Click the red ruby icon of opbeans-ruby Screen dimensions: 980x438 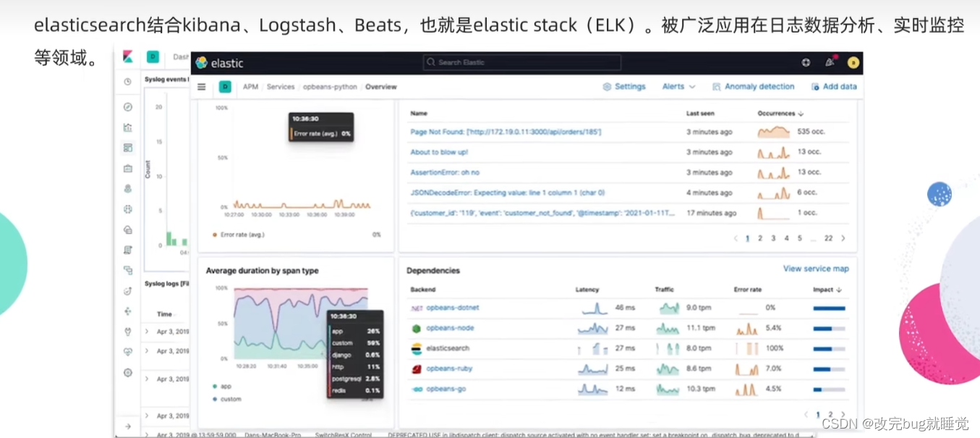(x=417, y=368)
